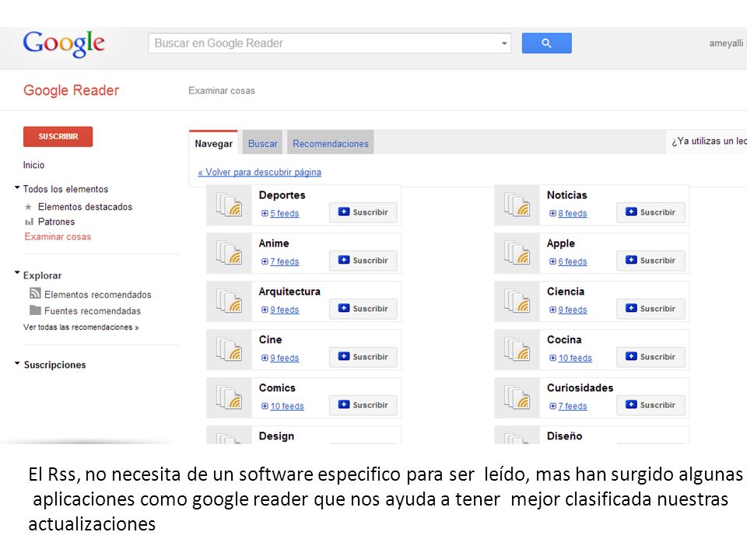Collapse the Explorar section
747x560 pixels.
(x=17, y=273)
